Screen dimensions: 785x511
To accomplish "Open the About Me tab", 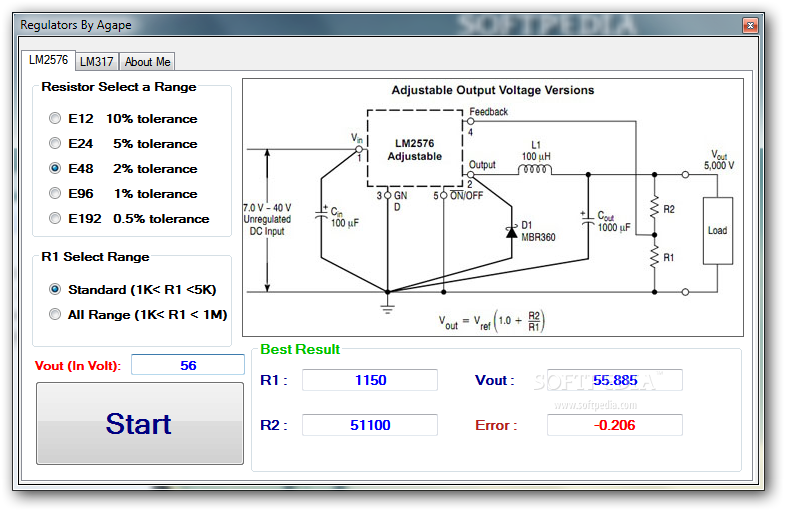I will (x=147, y=62).
